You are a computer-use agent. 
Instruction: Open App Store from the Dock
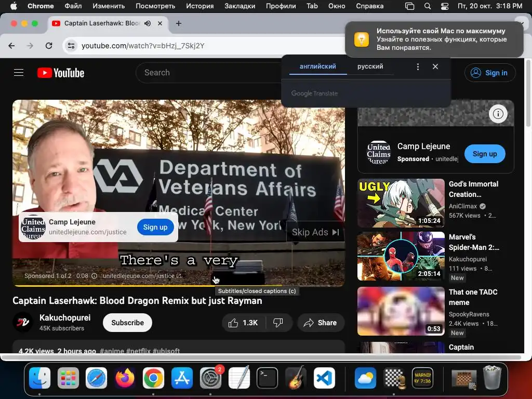click(182, 378)
